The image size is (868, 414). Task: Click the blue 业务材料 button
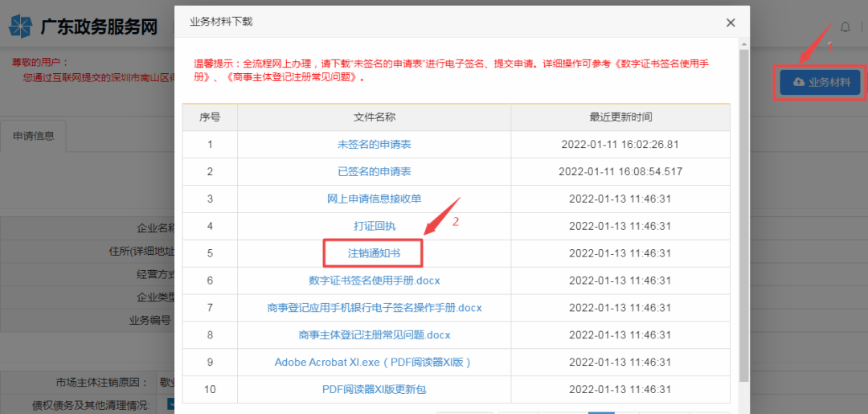[820, 82]
